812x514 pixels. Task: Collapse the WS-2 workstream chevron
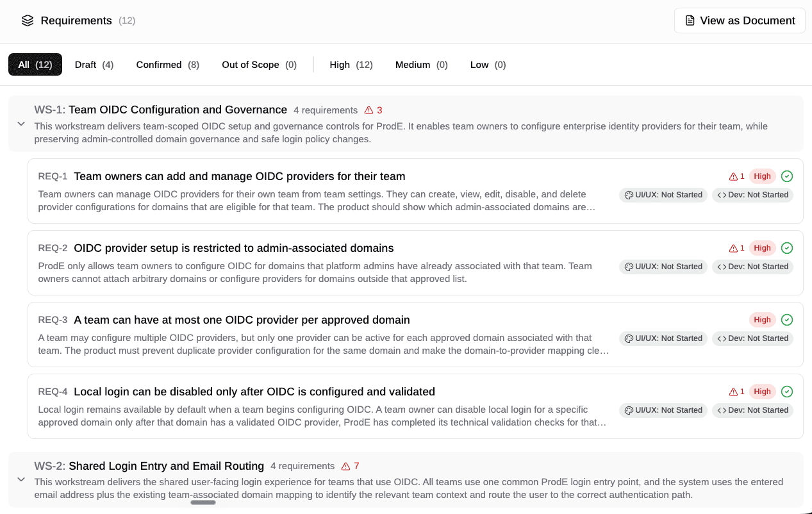click(21, 479)
